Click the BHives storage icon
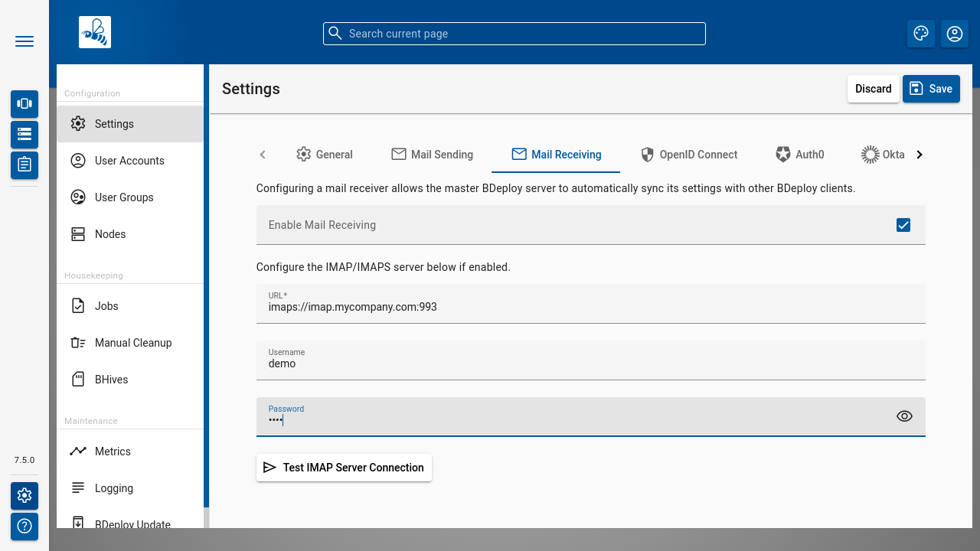980x551 pixels. (78, 380)
